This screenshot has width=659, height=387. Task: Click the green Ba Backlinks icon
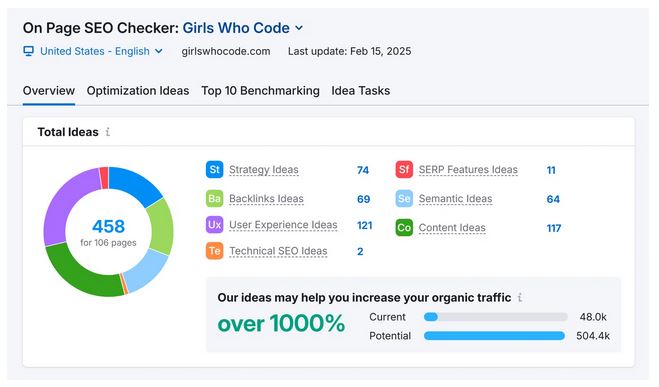214,198
